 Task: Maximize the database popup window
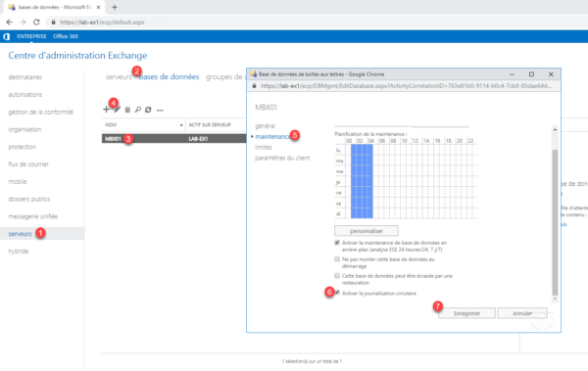(531, 74)
